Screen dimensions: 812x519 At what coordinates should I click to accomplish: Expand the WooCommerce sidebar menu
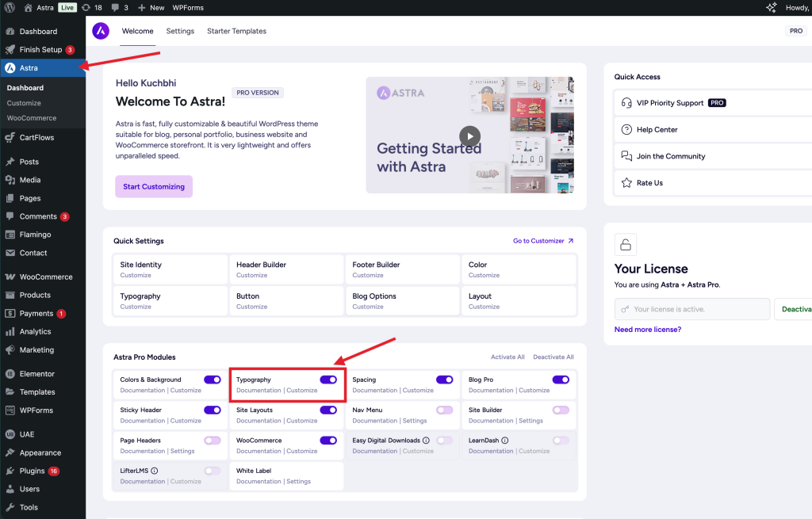[46, 277]
